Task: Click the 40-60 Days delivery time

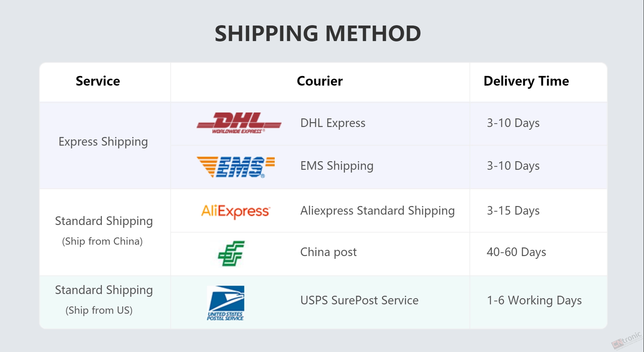Action: (x=517, y=252)
